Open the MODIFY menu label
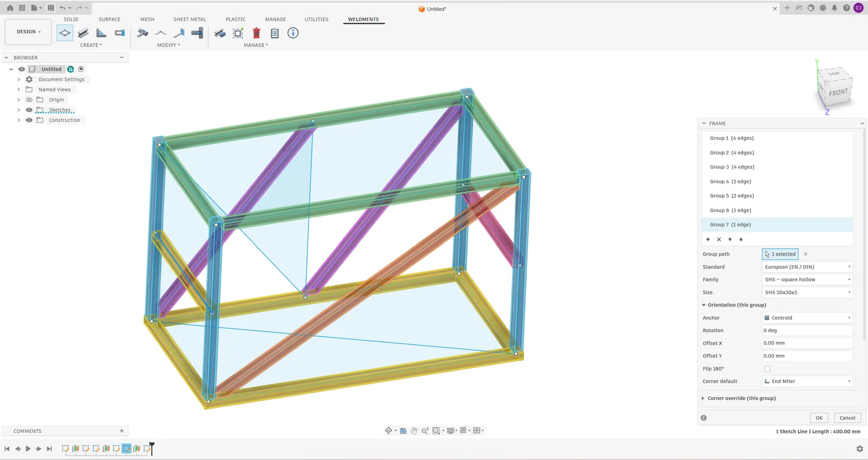This screenshot has height=460, width=868. (168, 45)
